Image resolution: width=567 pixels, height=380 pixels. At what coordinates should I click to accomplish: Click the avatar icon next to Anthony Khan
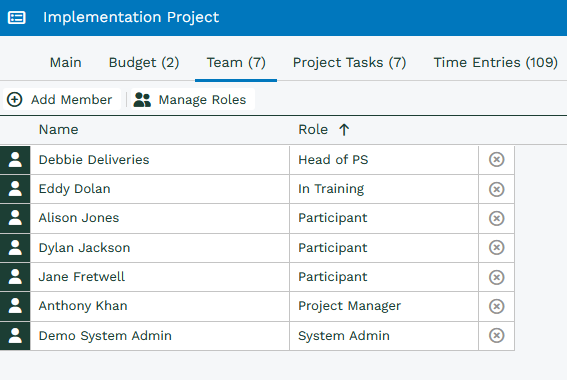click(15, 306)
